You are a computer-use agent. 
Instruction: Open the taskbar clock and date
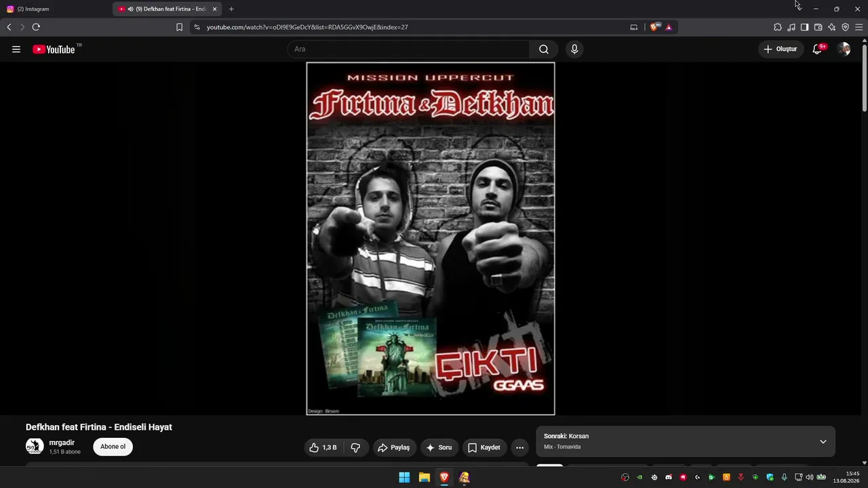(847, 477)
